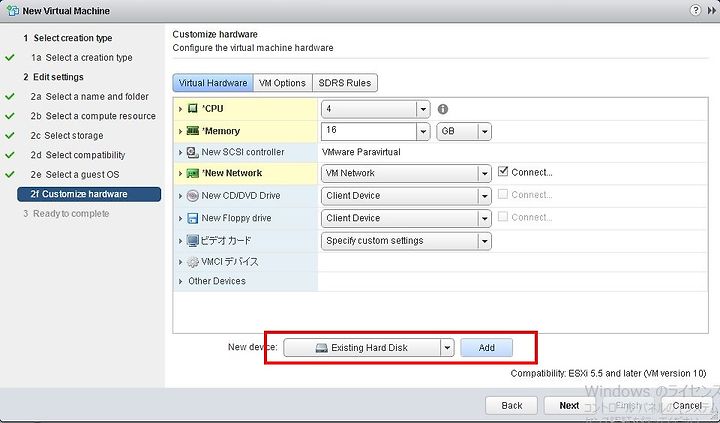The width and height of the screenshot is (720, 423).
Task: Expand the New SCSI controller row
Action: (180, 153)
